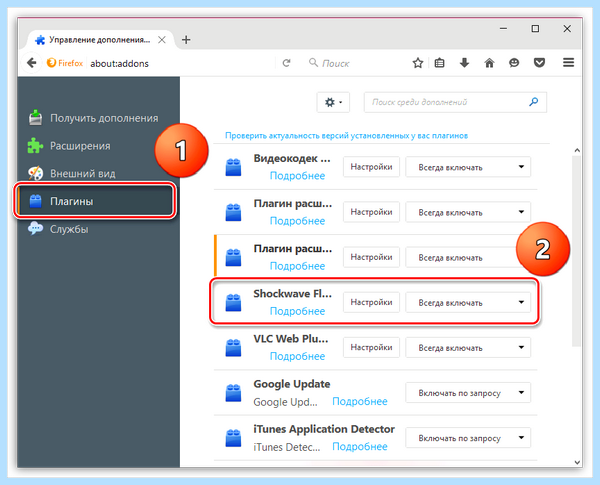Open Google Update Включать по запросу dropdown
The height and width of the screenshot is (485, 600).
tap(468, 393)
